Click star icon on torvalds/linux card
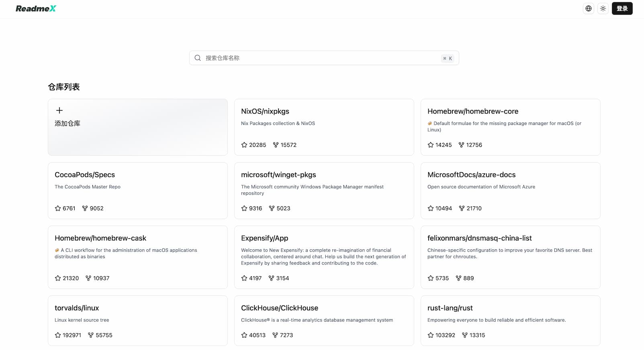This screenshot has width=644, height=350. pyautogui.click(x=58, y=335)
